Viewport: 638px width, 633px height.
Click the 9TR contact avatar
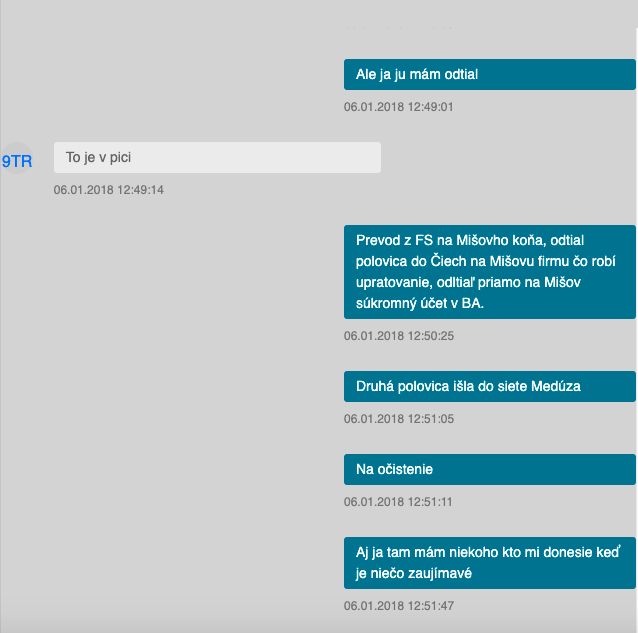17,159
